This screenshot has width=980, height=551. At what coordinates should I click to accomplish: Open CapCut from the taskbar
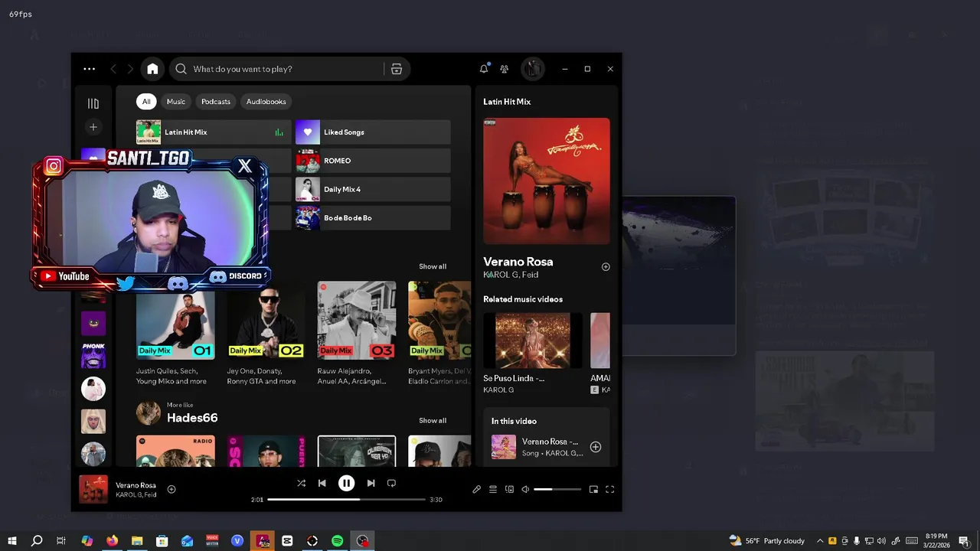(287, 541)
